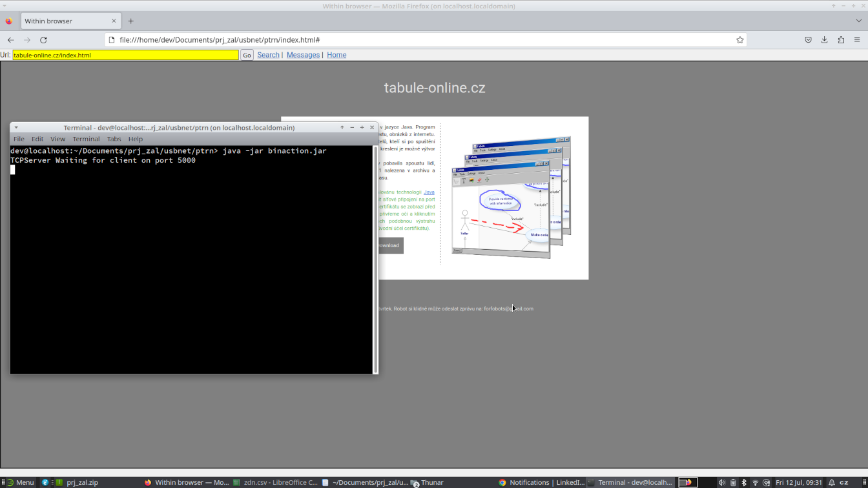The image size is (868, 488).
Task: Click the terminal title bar roll-up arrow
Action: point(342,127)
